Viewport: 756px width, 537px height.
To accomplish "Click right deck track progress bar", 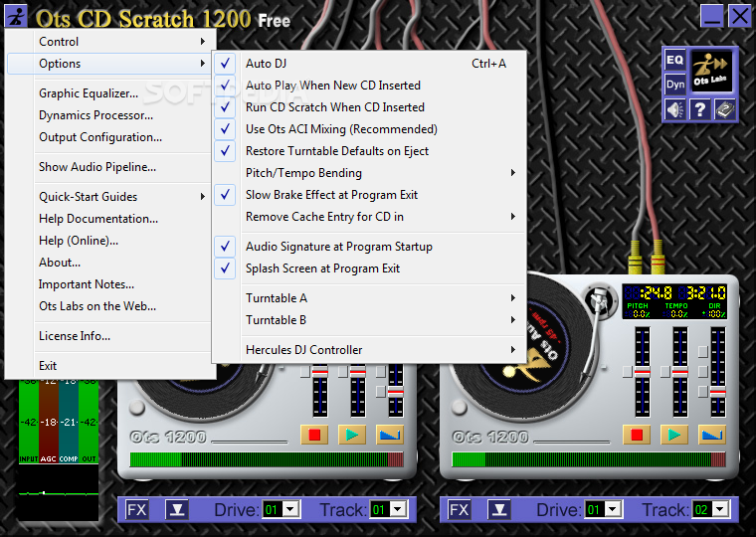I will click(589, 459).
